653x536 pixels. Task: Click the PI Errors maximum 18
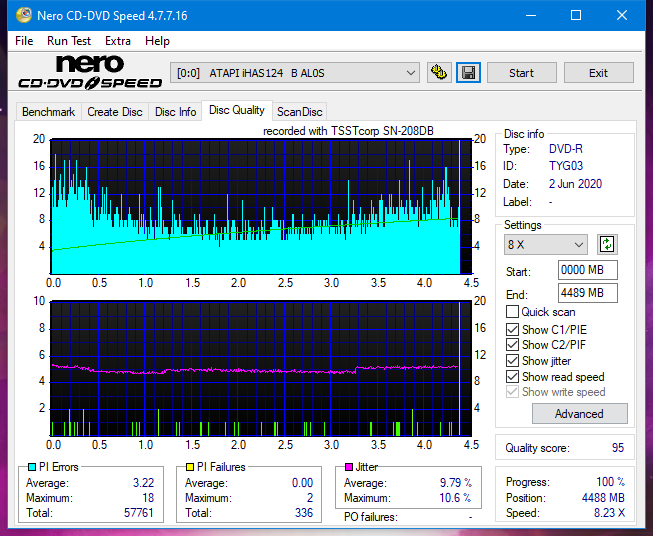click(148, 498)
